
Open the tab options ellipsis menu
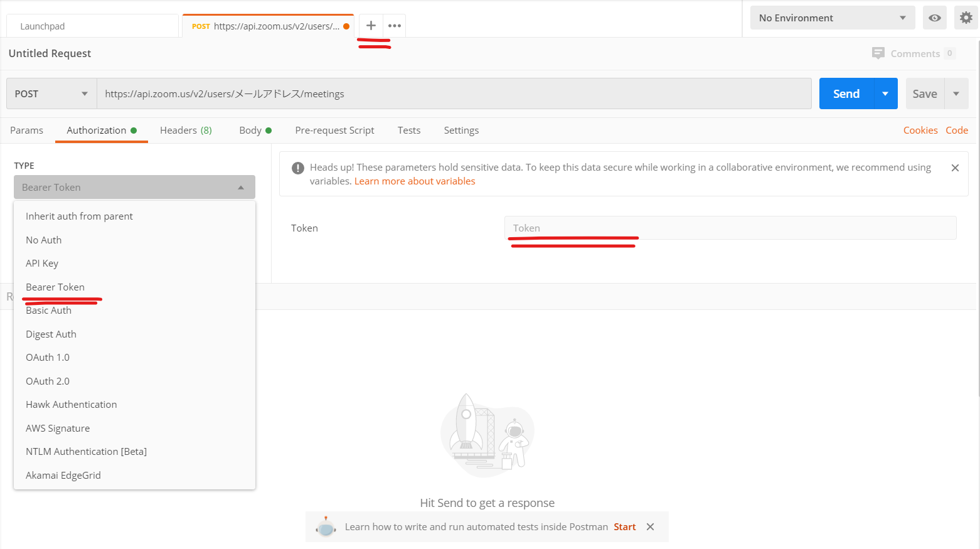coord(395,26)
